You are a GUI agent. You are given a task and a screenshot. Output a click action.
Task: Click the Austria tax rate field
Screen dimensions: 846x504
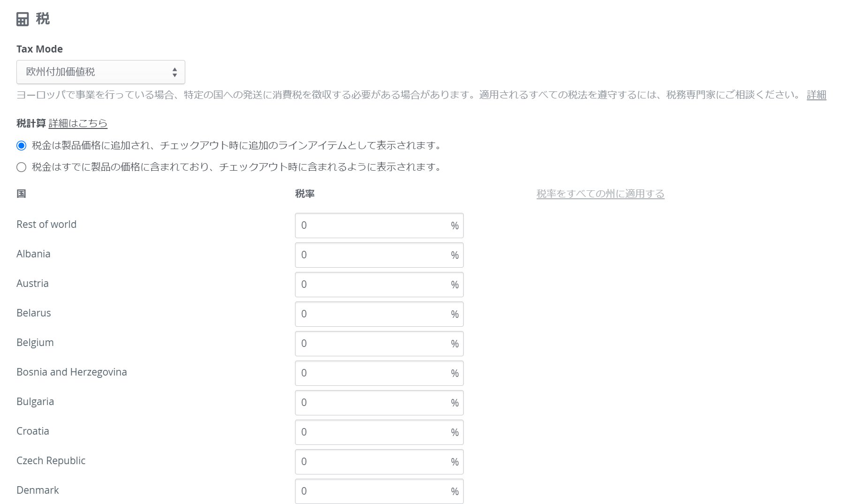point(379,285)
